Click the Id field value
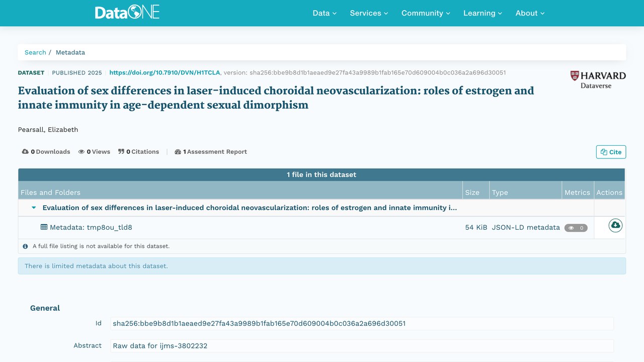Image resolution: width=644 pixels, height=362 pixels. [x=362, y=323]
